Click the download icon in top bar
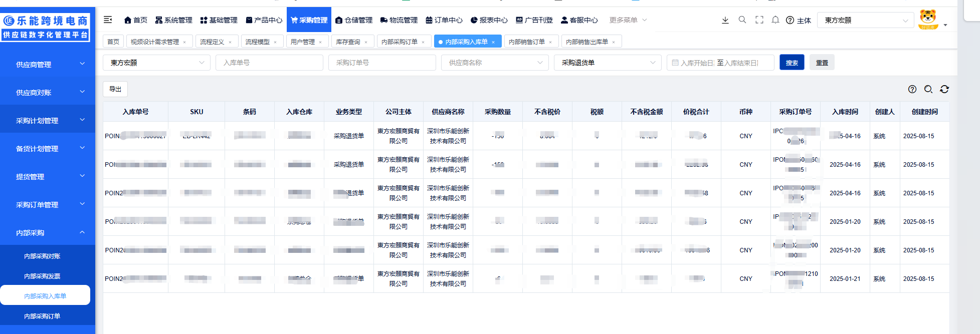Image resolution: width=980 pixels, height=334 pixels. point(725,20)
